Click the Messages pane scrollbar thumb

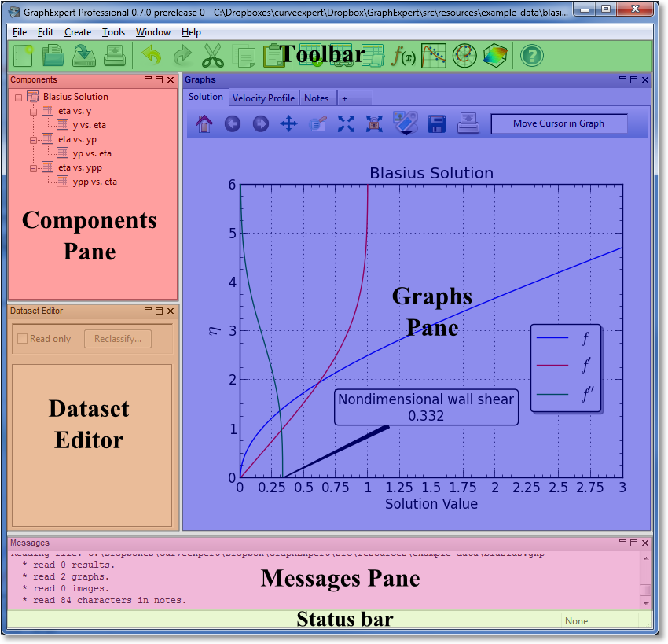pos(646,590)
